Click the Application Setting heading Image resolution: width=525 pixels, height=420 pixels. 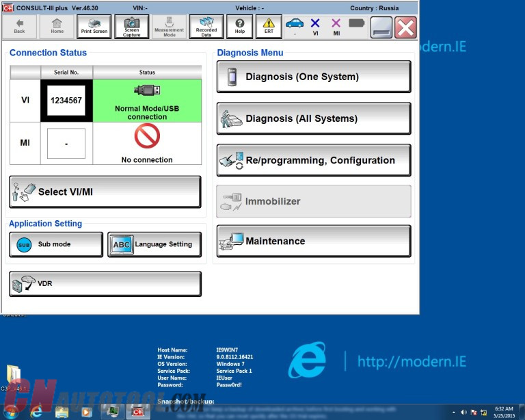[x=46, y=224]
